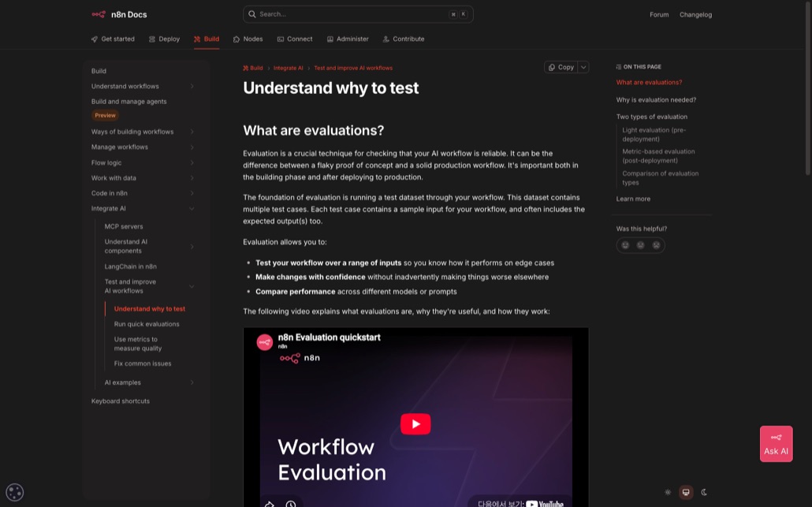Go to Integrate AI breadcrumb
Screen dimensions: 812x507
(x=288, y=68)
